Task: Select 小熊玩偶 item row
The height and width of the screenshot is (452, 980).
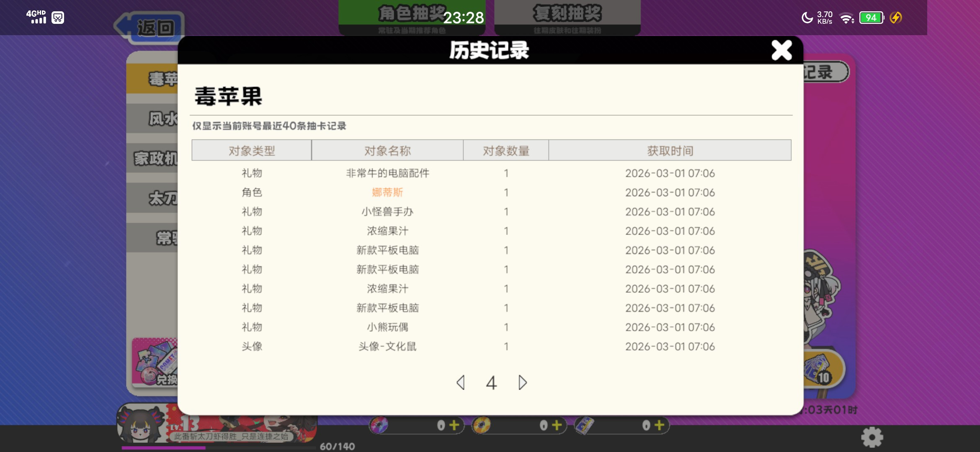Action: coord(492,327)
